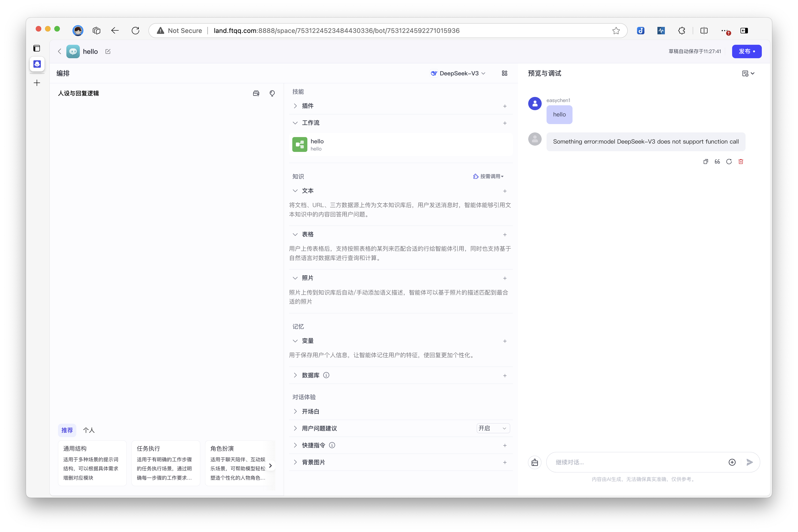Switch to the 个人 templates tab
This screenshot has width=798, height=532.
(x=89, y=430)
